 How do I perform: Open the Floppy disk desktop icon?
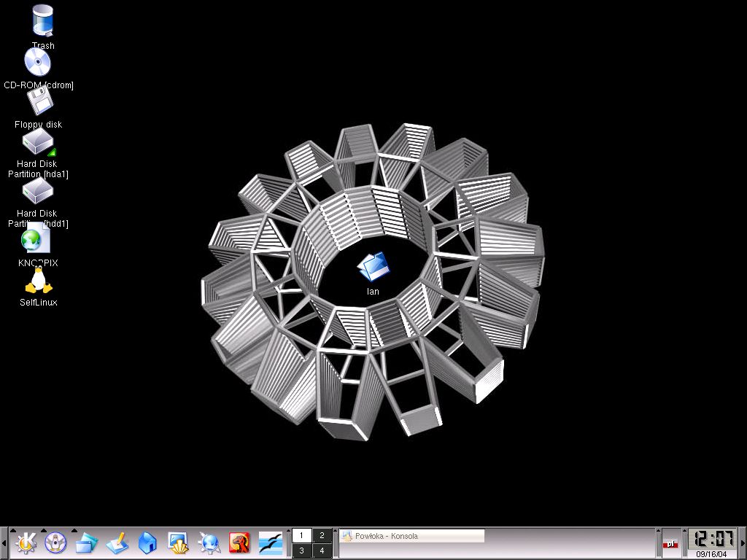click(39, 102)
